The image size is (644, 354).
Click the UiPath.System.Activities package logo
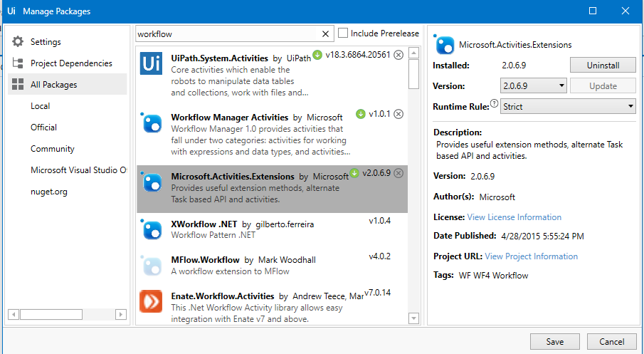tap(151, 63)
